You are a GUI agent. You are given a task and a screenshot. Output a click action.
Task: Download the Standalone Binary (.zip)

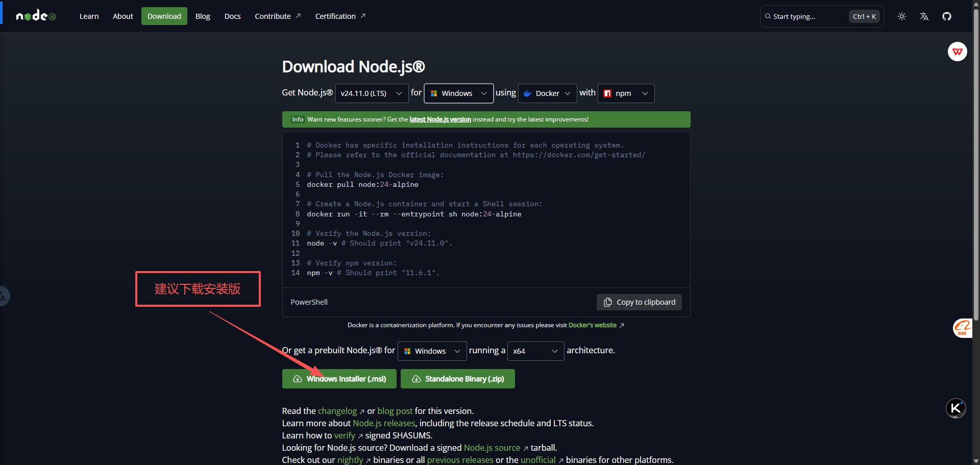point(457,379)
